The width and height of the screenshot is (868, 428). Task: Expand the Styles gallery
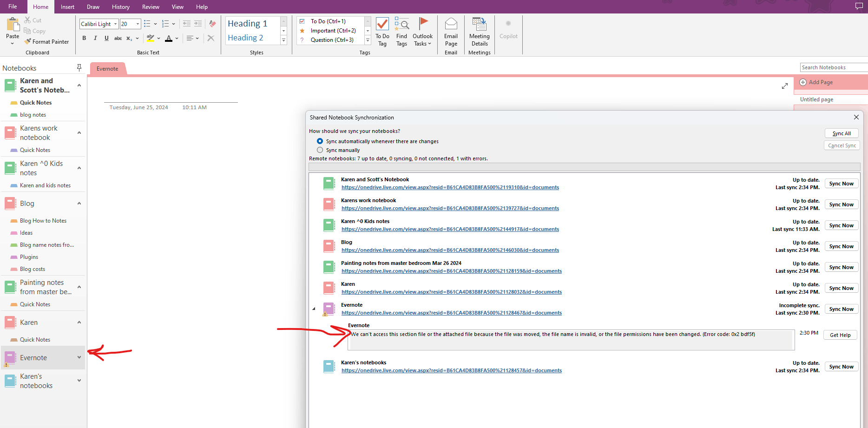283,40
